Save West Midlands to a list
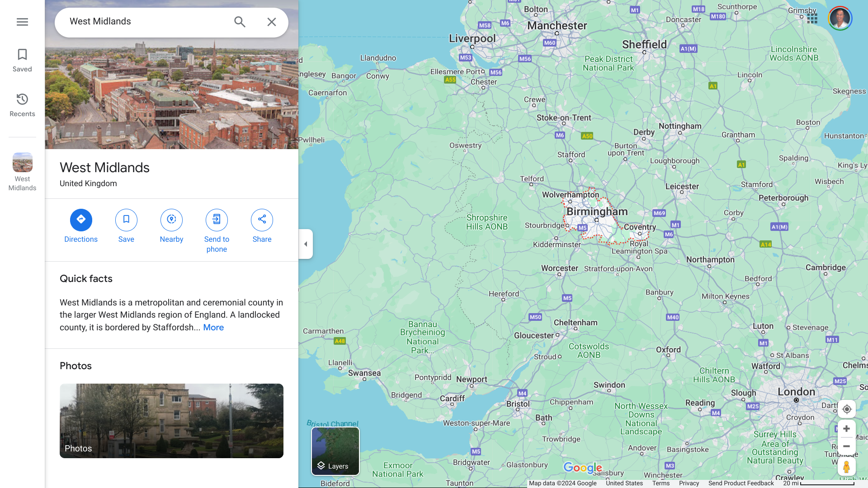Image resolution: width=868 pixels, height=488 pixels. click(126, 220)
